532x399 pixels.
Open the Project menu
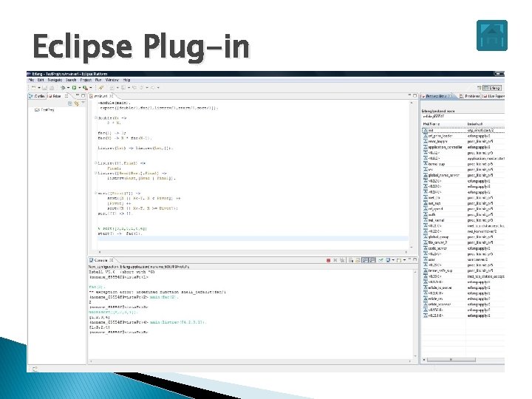pos(86,80)
